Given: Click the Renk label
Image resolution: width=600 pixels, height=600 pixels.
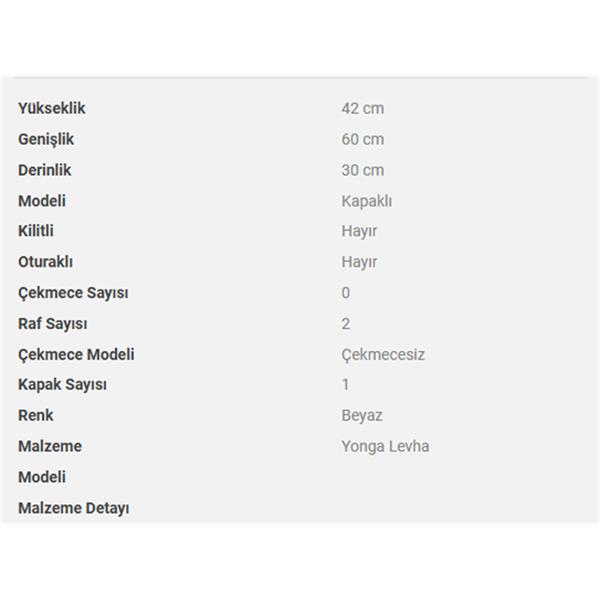Looking at the screenshot, I should tap(36, 415).
